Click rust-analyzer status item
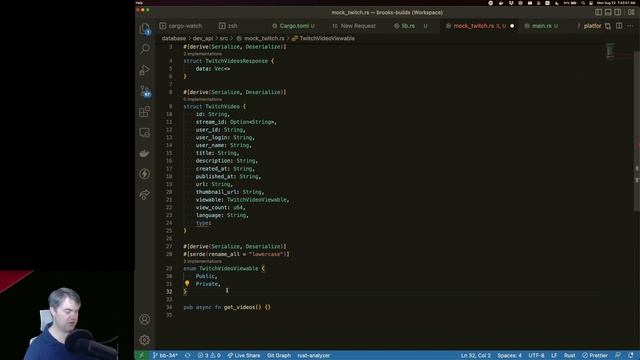 [313, 356]
